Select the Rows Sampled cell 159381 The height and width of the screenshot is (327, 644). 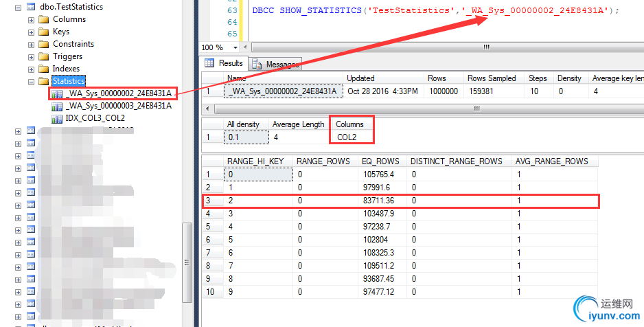pyautogui.click(x=494, y=91)
